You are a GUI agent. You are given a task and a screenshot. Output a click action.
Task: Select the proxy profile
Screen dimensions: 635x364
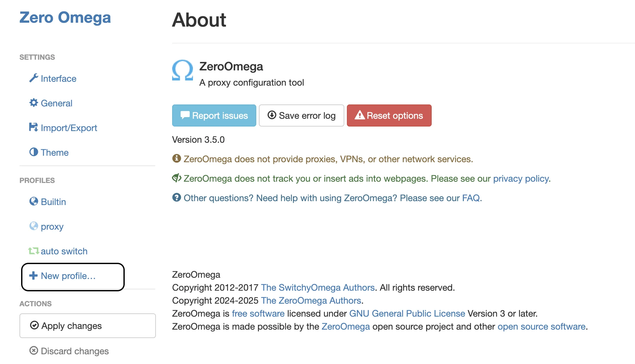[x=52, y=226]
